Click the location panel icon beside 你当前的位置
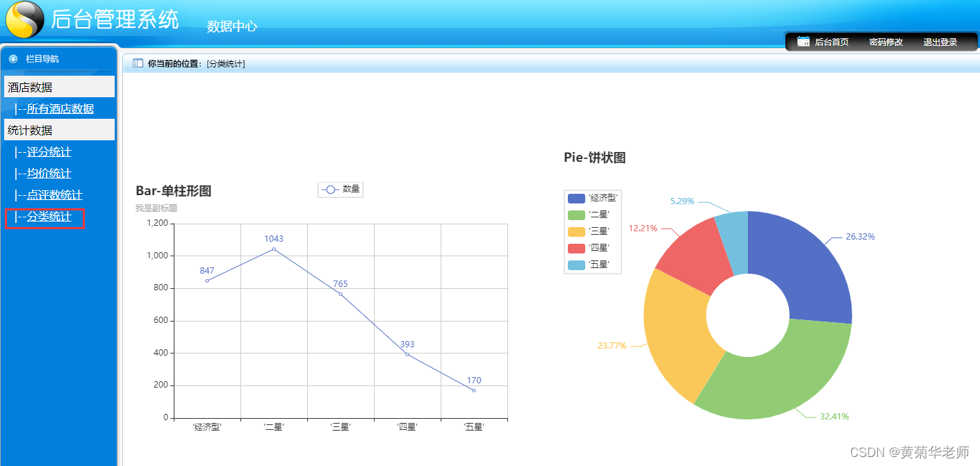980x466 pixels. point(138,63)
